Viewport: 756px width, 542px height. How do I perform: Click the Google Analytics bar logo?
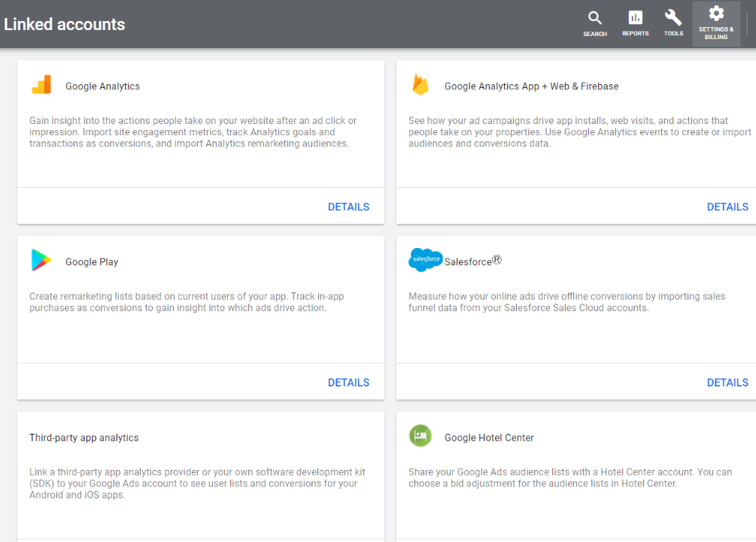pyautogui.click(x=41, y=85)
